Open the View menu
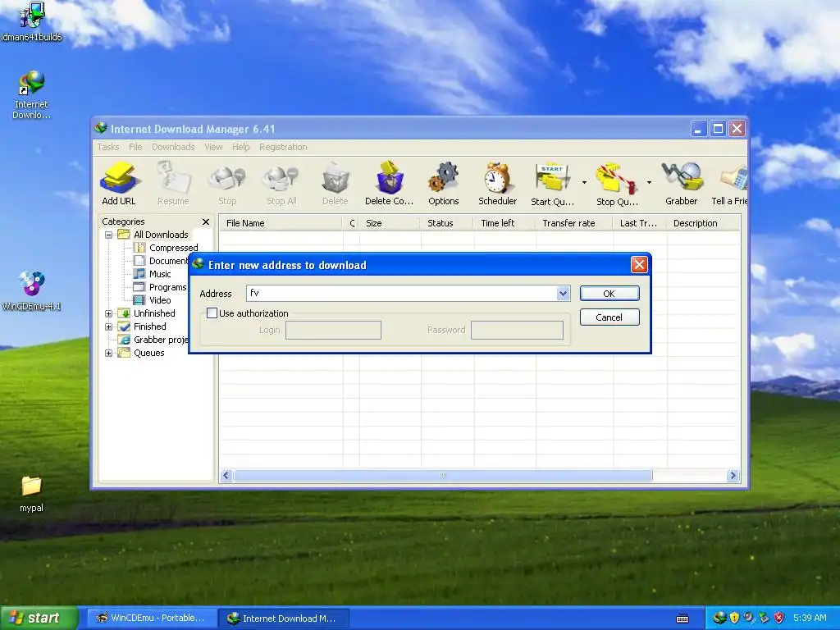 (x=213, y=147)
